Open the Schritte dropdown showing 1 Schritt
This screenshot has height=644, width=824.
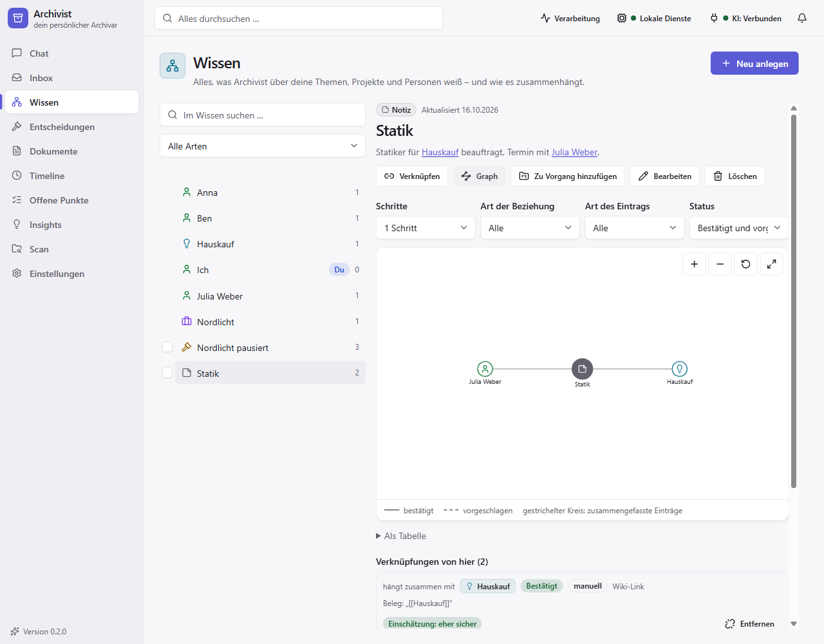426,228
